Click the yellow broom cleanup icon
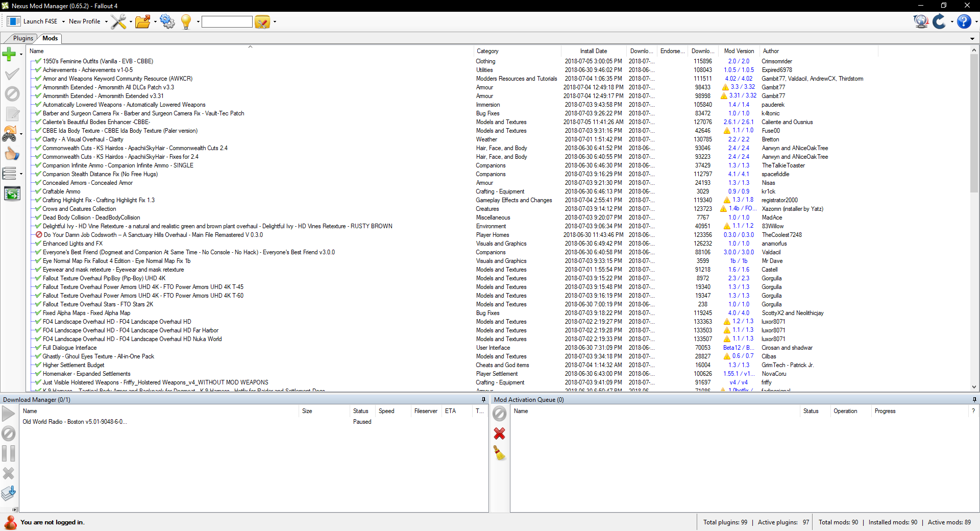980x531 pixels. point(499,453)
